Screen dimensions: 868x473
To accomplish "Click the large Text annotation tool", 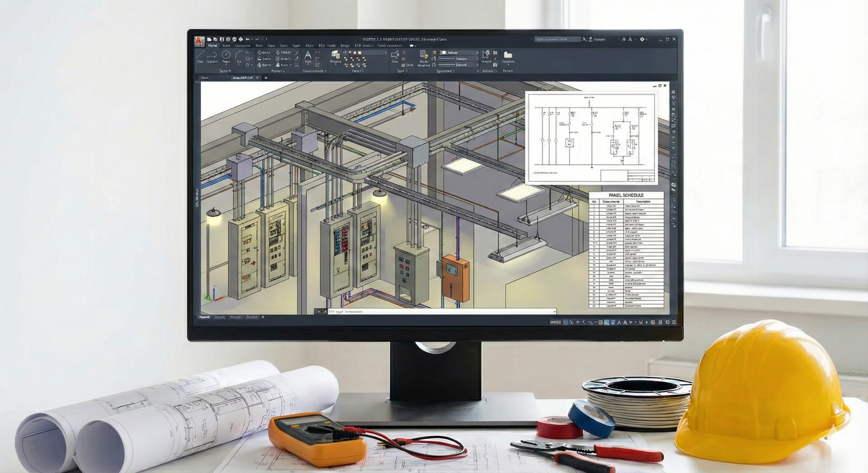I will point(308,55).
